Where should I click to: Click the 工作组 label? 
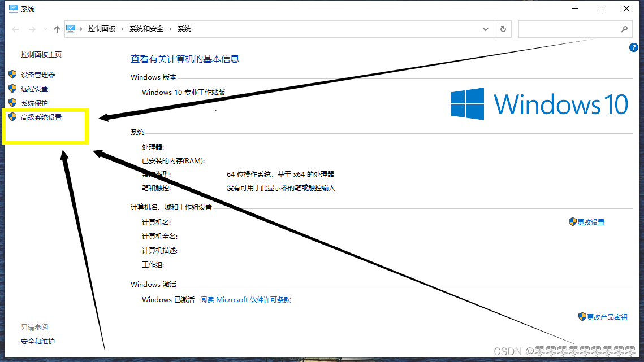pyautogui.click(x=153, y=265)
